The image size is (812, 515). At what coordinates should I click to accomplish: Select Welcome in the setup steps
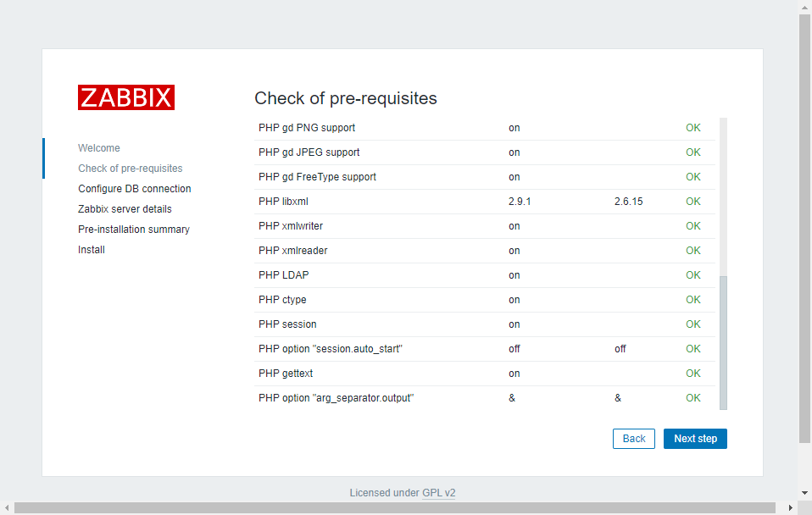99,148
